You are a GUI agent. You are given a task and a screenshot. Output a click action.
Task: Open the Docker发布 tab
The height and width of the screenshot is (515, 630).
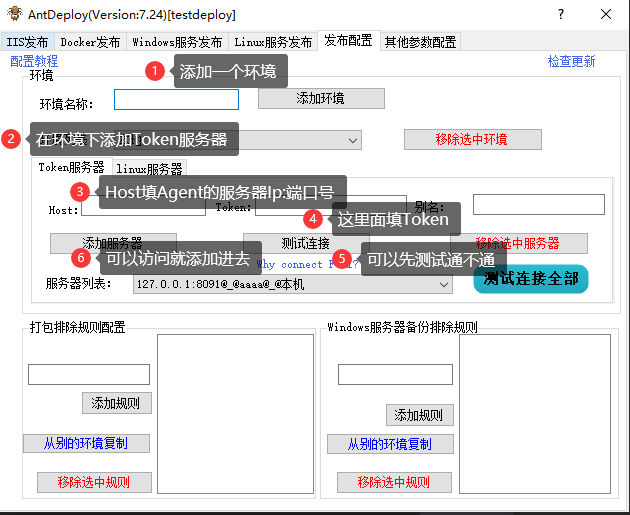pyautogui.click(x=90, y=42)
